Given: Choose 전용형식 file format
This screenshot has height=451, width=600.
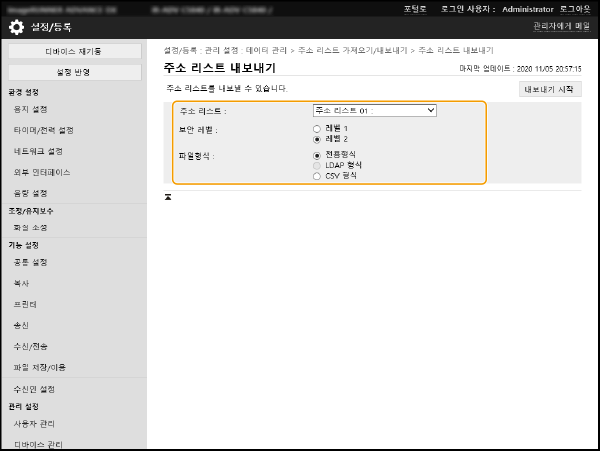Looking at the screenshot, I should click(x=318, y=156).
